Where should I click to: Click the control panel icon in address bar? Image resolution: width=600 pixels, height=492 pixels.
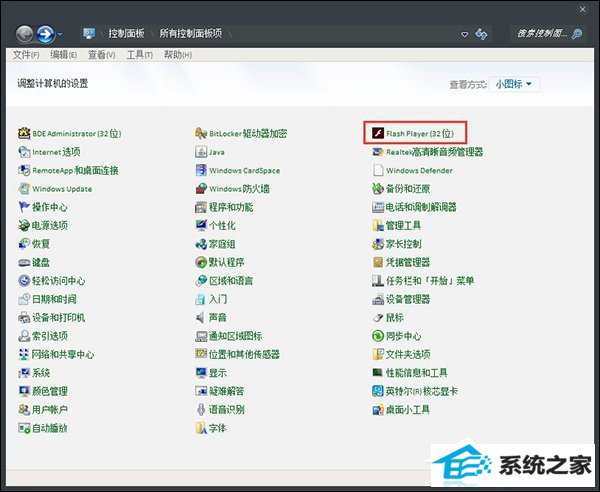point(89,34)
